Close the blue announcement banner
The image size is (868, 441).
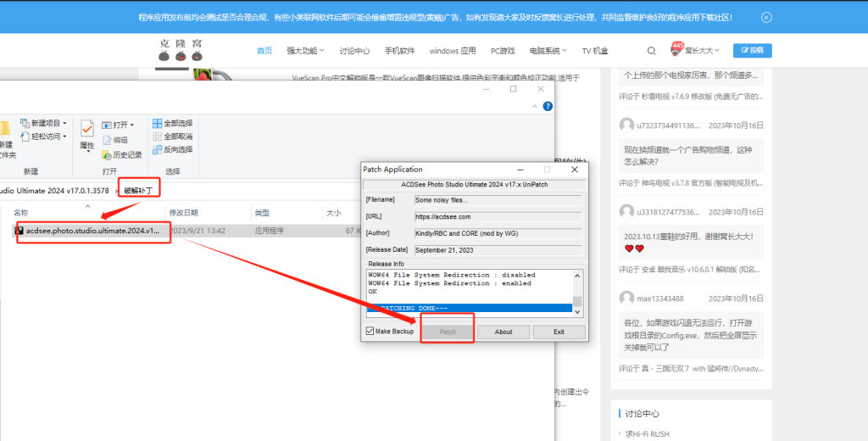pos(766,17)
